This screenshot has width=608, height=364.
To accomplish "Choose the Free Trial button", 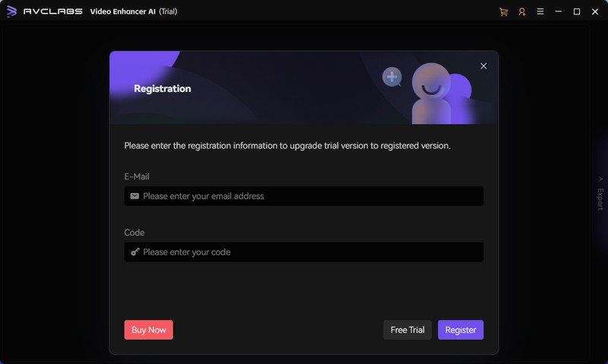I will [x=407, y=330].
